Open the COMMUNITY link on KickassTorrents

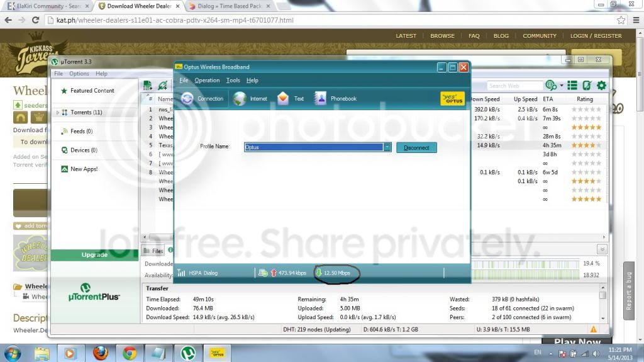click(x=540, y=36)
